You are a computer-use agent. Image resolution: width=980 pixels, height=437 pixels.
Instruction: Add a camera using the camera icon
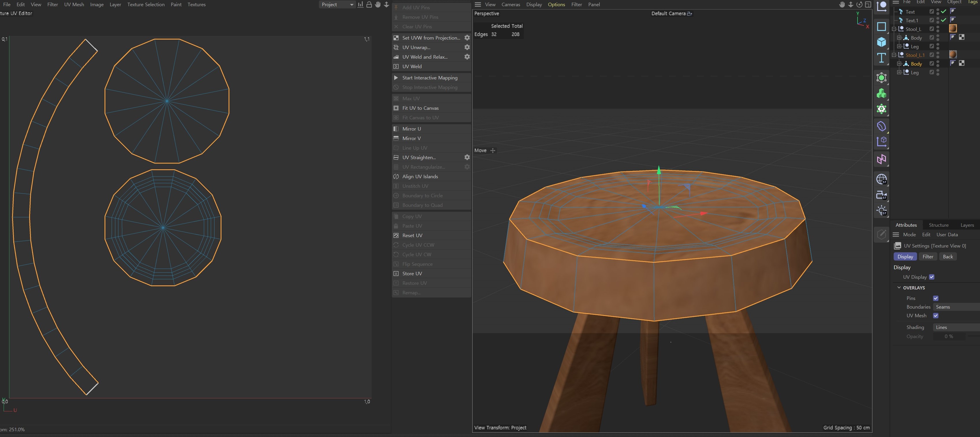881,195
